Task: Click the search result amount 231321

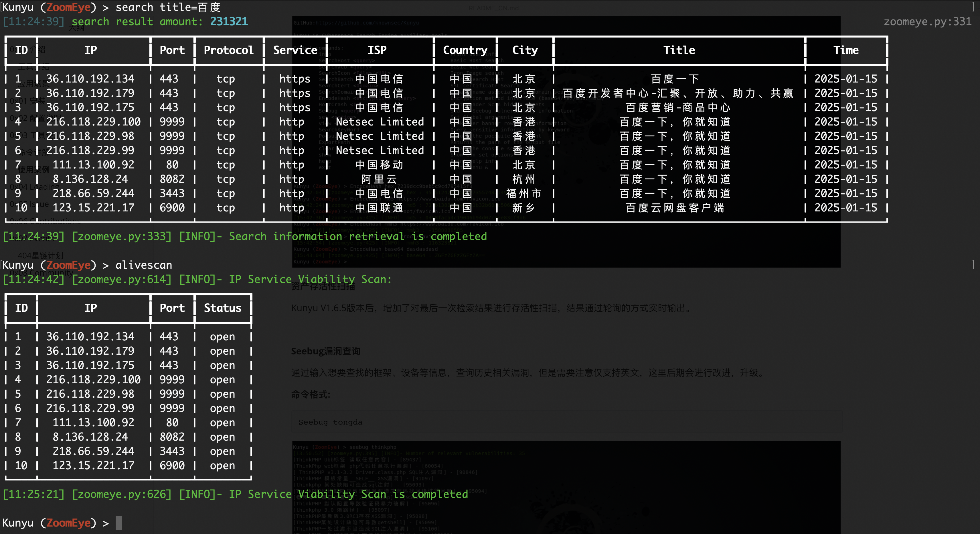Action: pyautogui.click(x=229, y=21)
